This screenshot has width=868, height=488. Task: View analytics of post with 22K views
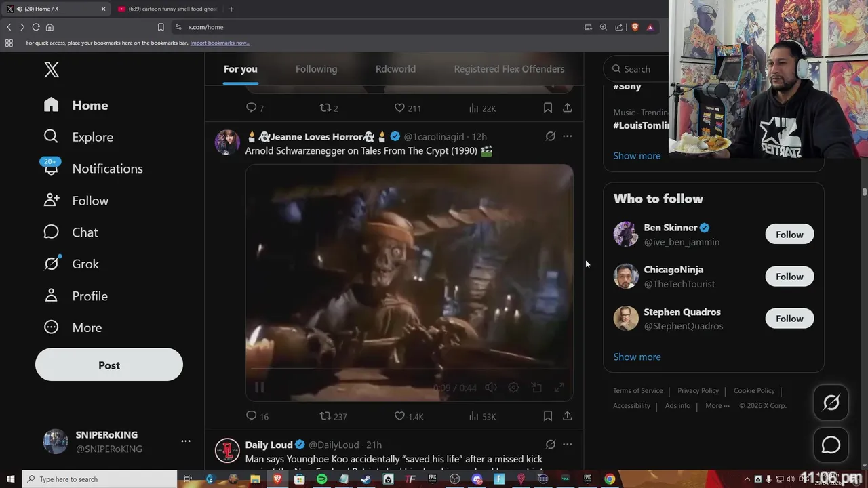[x=482, y=108]
